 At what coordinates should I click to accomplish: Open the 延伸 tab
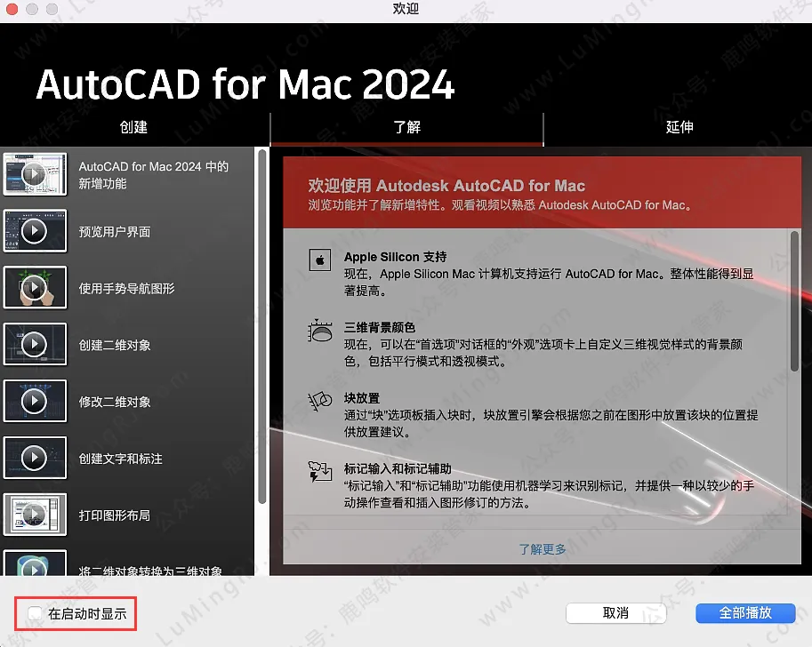point(679,127)
